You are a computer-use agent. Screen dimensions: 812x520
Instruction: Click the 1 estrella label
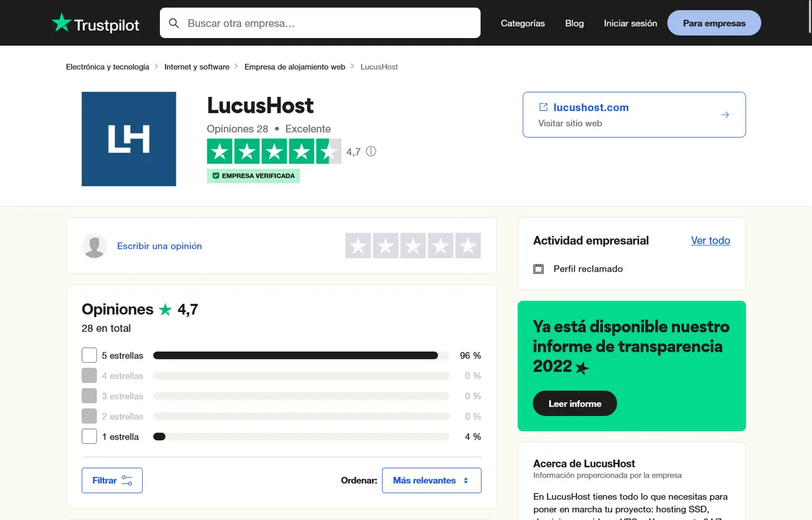(x=121, y=437)
